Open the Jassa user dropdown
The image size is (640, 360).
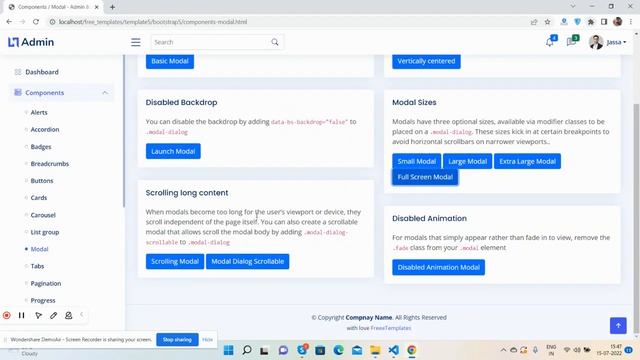616,42
